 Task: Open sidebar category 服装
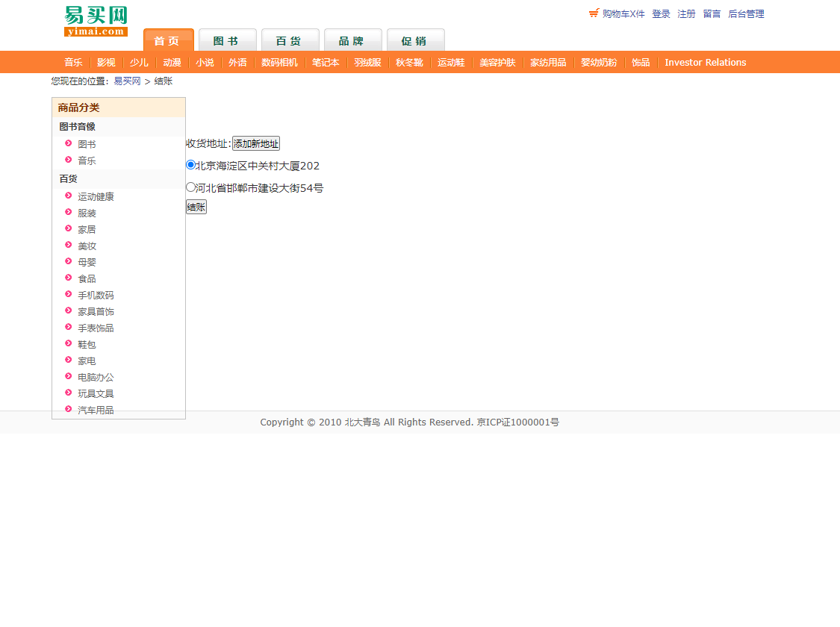pyautogui.click(x=87, y=213)
